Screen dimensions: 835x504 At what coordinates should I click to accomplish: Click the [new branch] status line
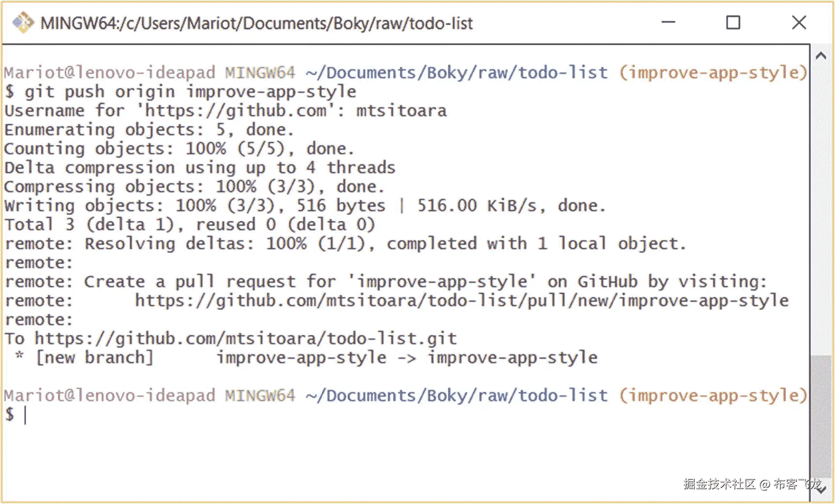94,357
